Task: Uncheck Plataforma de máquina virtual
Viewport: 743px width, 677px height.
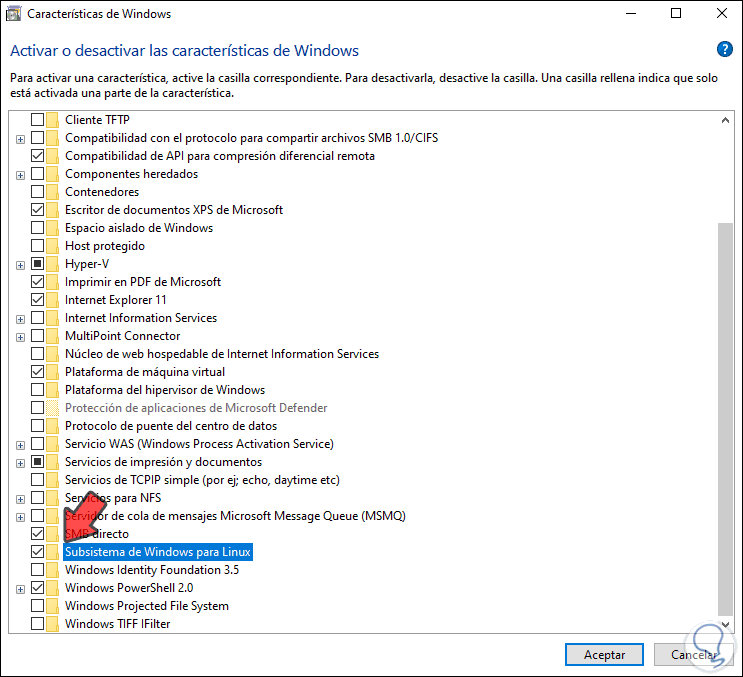Action: tap(37, 371)
